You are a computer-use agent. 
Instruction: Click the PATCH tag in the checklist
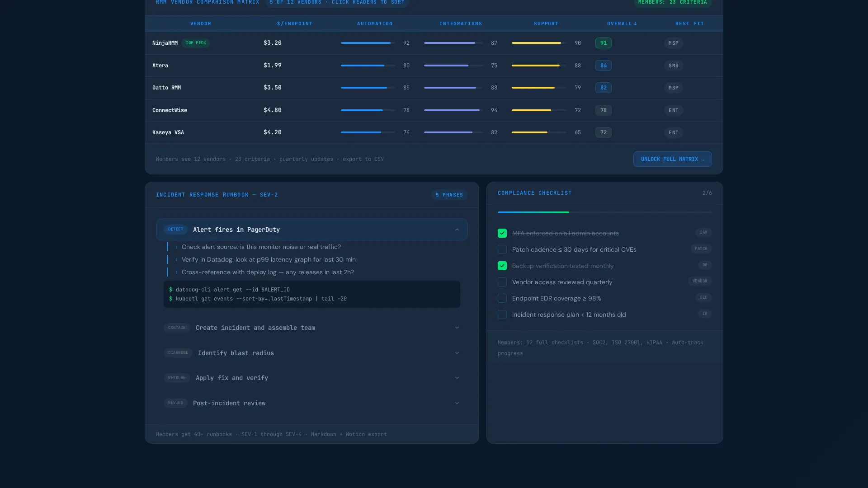(x=701, y=249)
